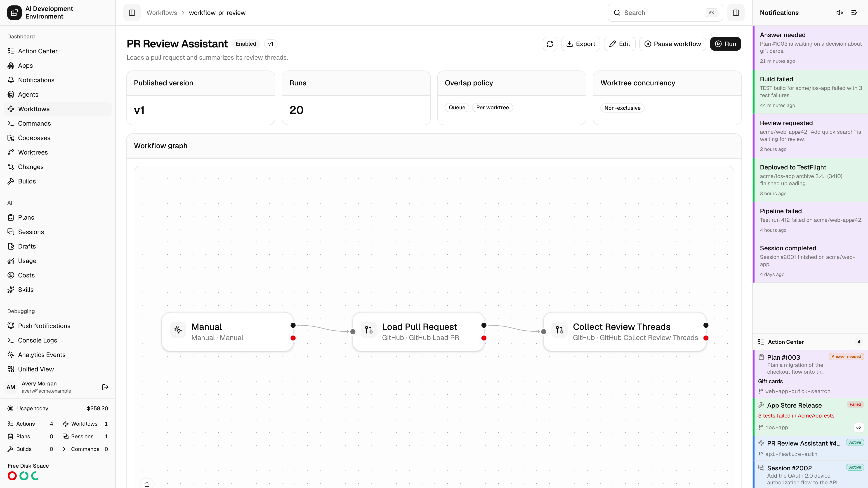
Task: Click the Costs dollar icon
Action: coord(11,275)
